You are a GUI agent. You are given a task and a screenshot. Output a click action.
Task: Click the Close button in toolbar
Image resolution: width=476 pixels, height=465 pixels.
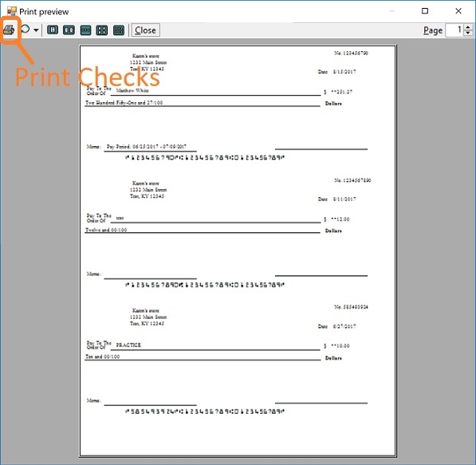[x=145, y=30]
